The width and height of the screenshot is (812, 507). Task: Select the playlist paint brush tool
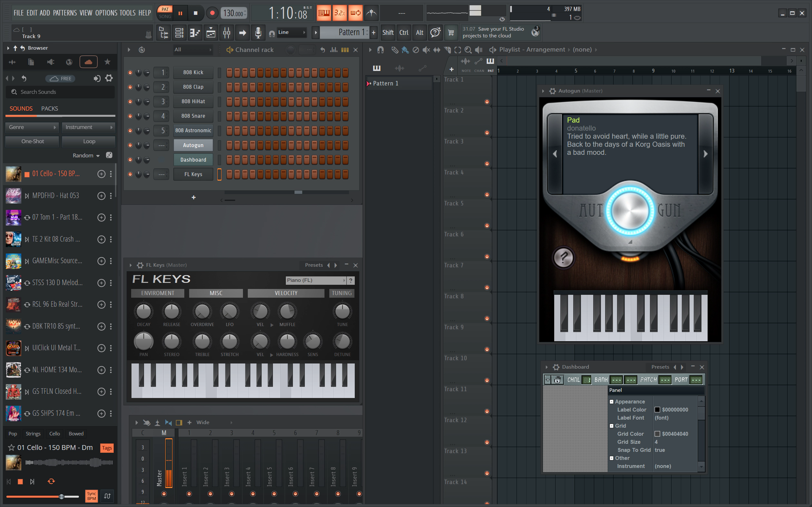[x=405, y=50]
